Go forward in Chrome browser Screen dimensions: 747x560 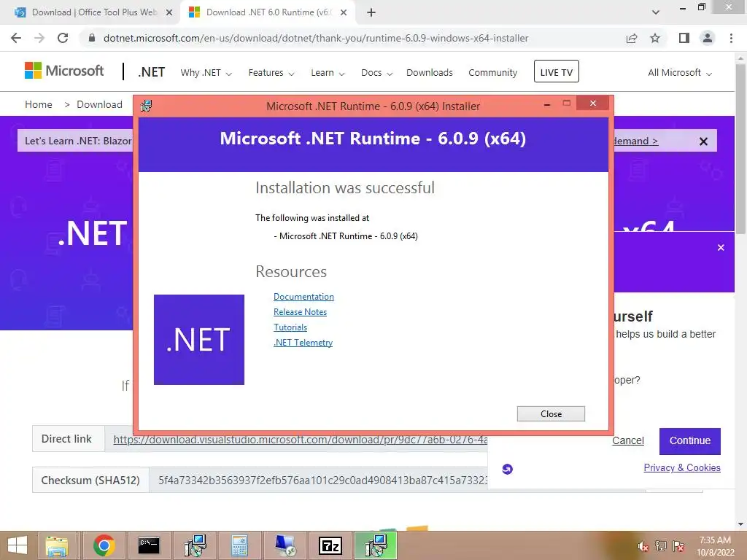coord(39,38)
